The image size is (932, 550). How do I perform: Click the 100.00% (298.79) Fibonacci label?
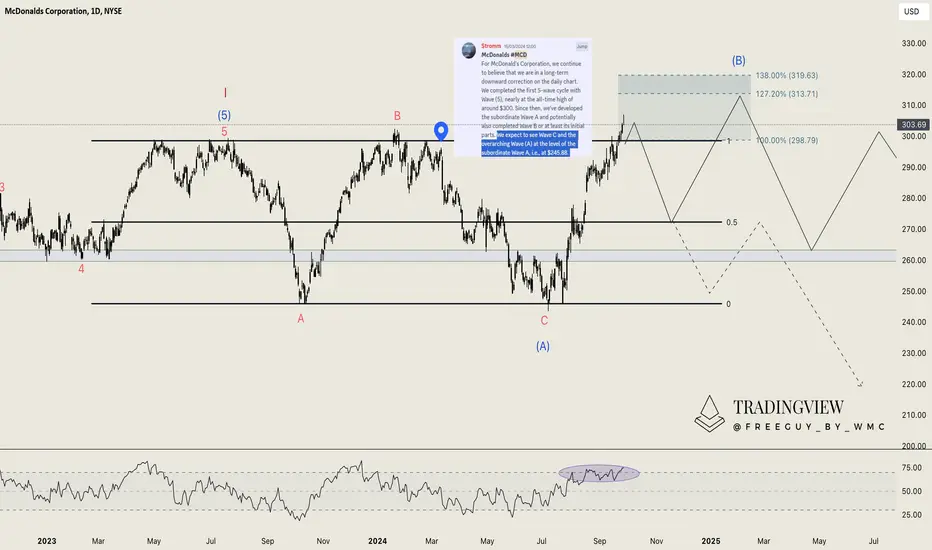tap(786, 140)
